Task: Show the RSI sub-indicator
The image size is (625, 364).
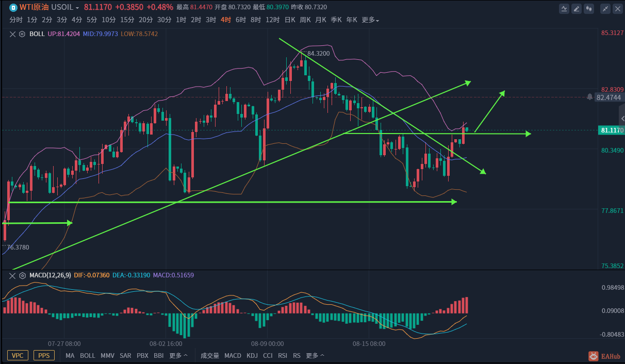Action: coord(283,356)
